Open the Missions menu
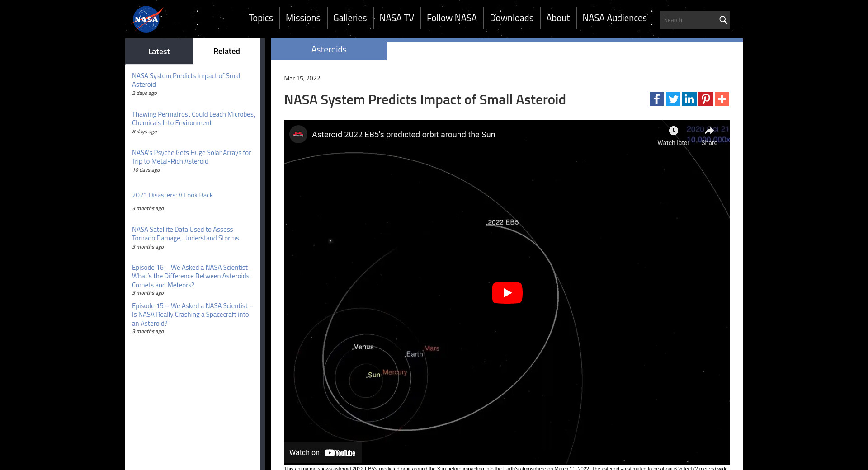Viewport: 868px width, 470px height. coord(303,18)
